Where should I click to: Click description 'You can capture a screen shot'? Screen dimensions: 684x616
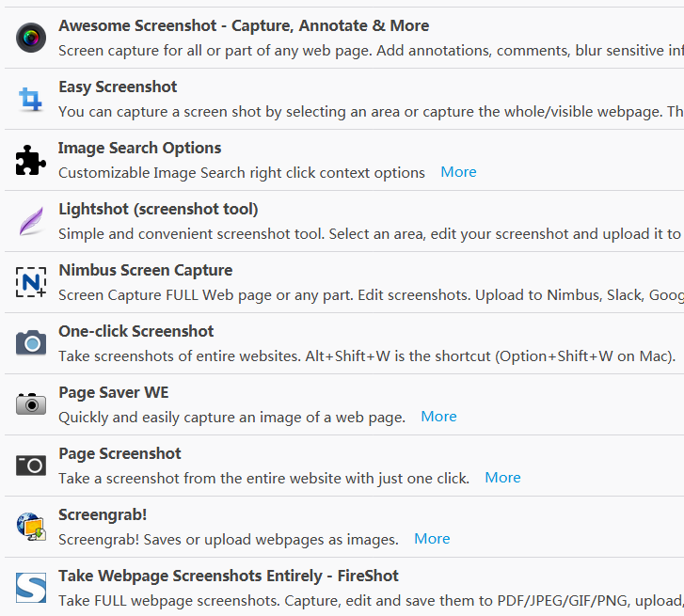coord(372,112)
